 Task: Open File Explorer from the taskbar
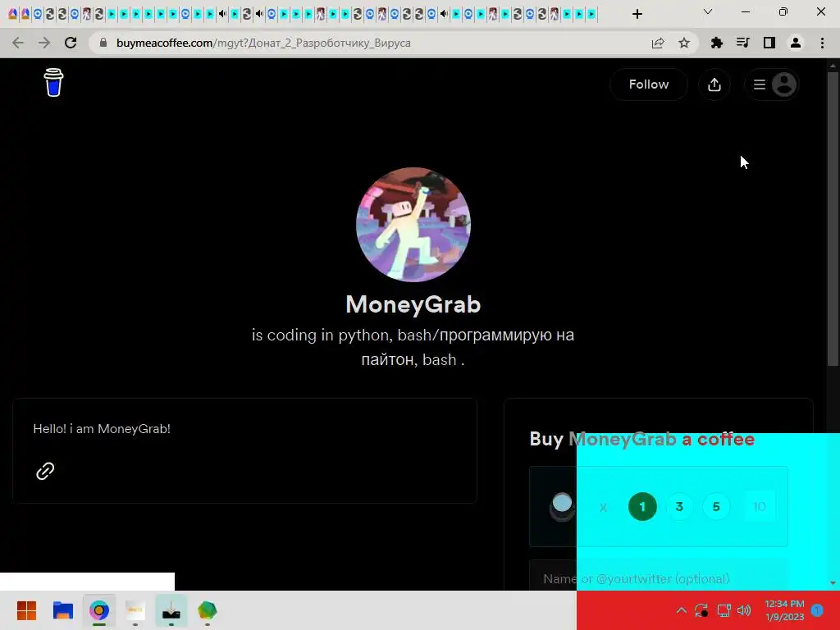(62, 610)
